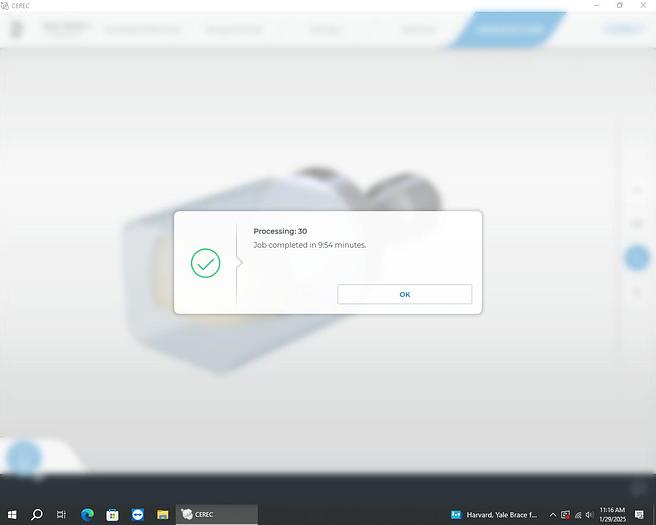
Task: Expand the hidden system tray icons chevron
Action: click(553, 514)
